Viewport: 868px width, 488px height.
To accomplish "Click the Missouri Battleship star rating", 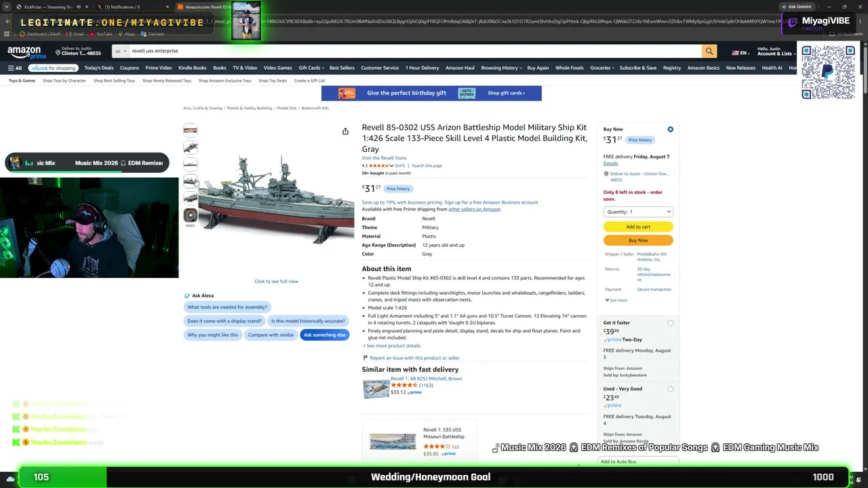I will [x=437, y=447].
